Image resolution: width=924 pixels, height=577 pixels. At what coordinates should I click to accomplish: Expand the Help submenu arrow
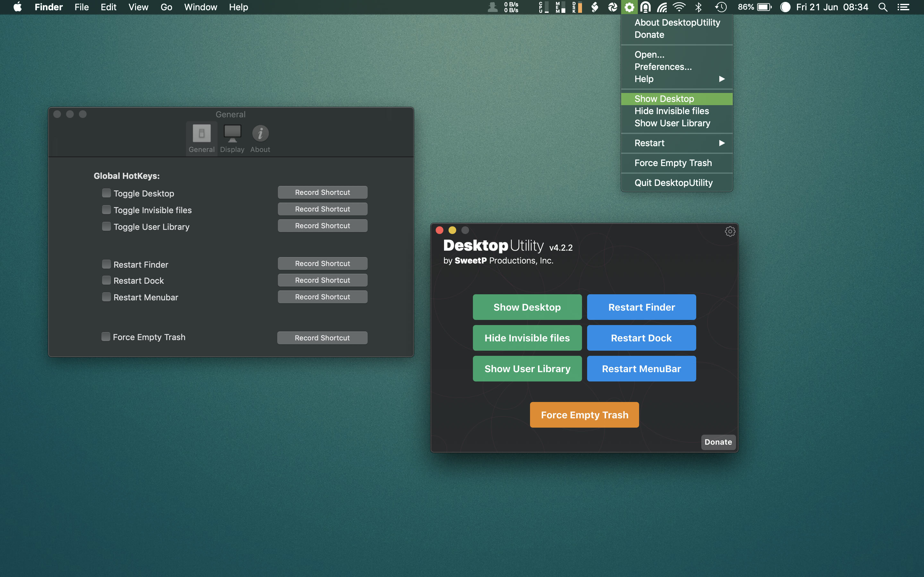pyautogui.click(x=721, y=79)
